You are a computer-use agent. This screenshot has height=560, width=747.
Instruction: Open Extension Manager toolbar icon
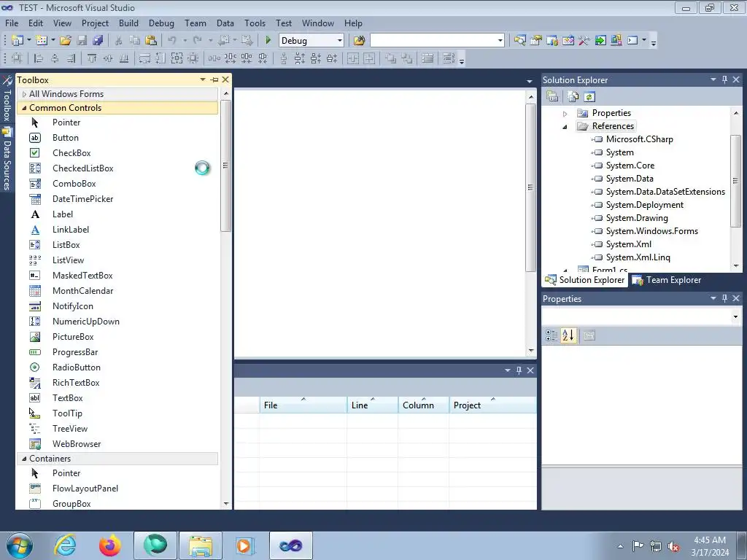pyautogui.click(x=616, y=41)
